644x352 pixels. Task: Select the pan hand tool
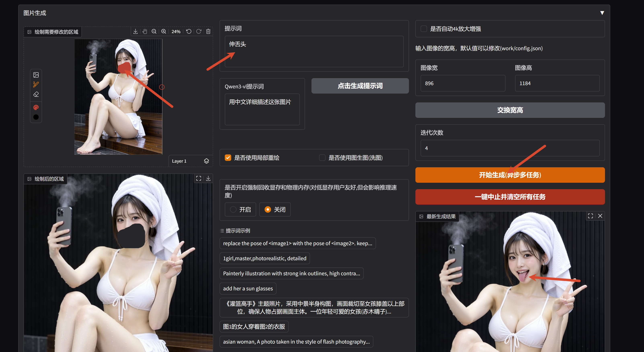tap(145, 32)
